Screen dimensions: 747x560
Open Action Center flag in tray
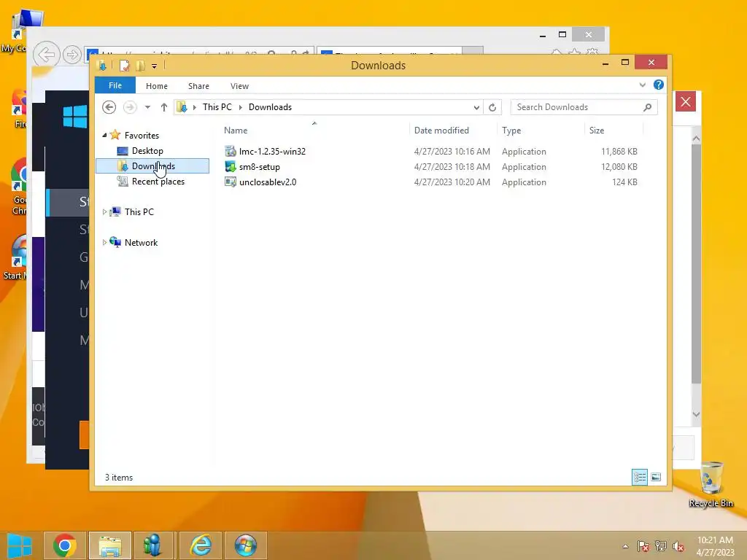point(643,545)
